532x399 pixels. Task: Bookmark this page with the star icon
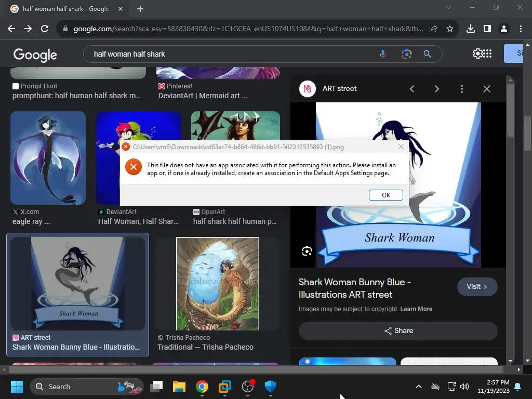pos(450,29)
